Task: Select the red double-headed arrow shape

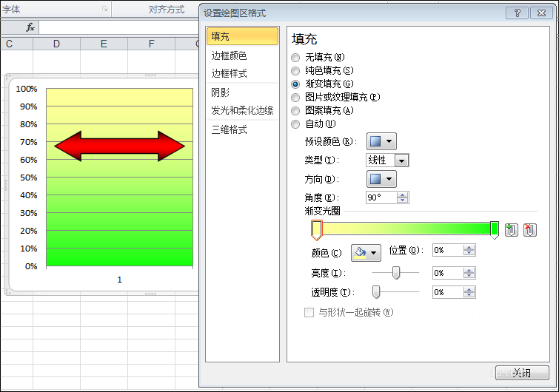Action: 119,146
